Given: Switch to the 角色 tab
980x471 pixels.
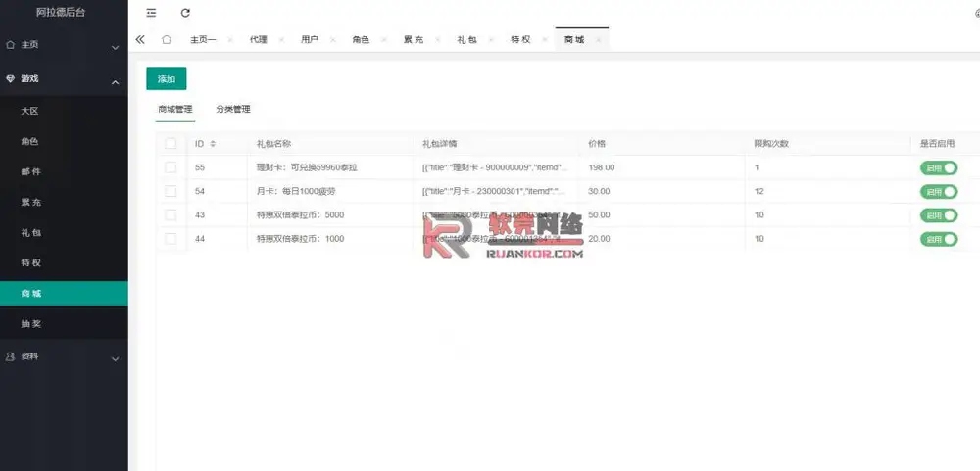Looking at the screenshot, I should tap(361, 39).
